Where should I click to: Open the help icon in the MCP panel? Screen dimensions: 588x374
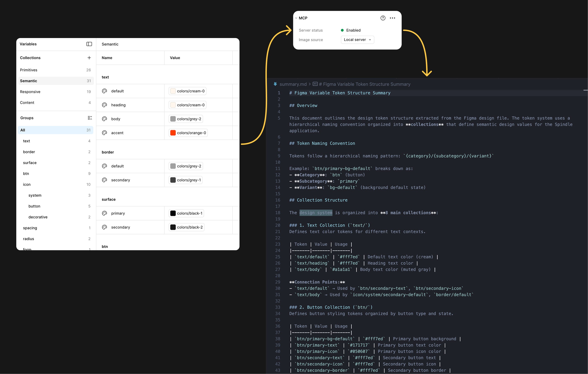(383, 18)
